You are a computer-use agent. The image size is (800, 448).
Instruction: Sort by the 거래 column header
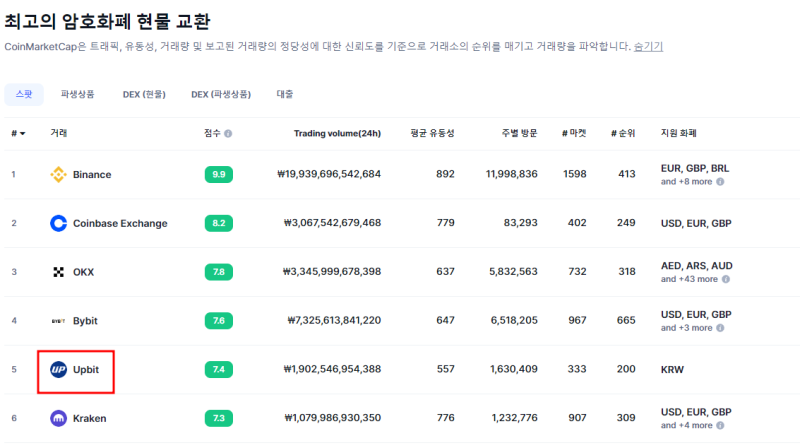click(59, 133)
